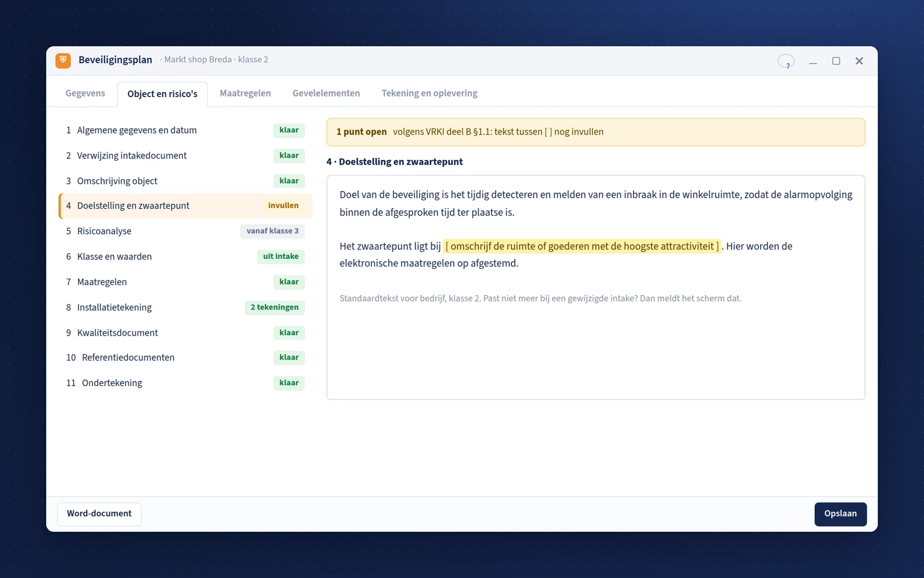Open section 9 Kwaliteitsdocument

pos(185,334)
